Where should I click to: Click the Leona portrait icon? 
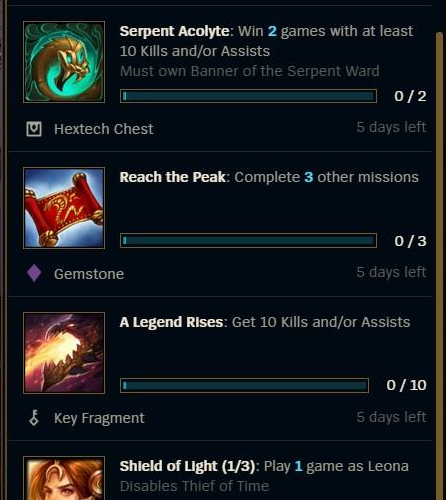pyautogui.click(x=64, y=478)
